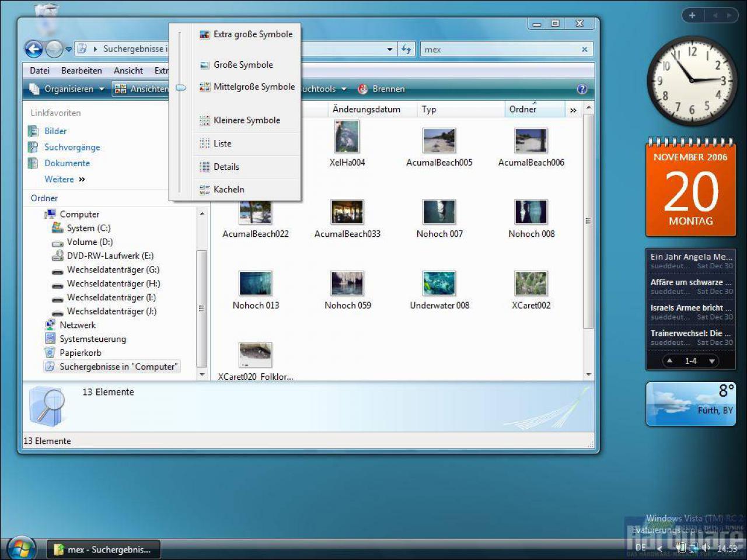Click the view size slider handle
747x560 pixels.
coord(181,88)
